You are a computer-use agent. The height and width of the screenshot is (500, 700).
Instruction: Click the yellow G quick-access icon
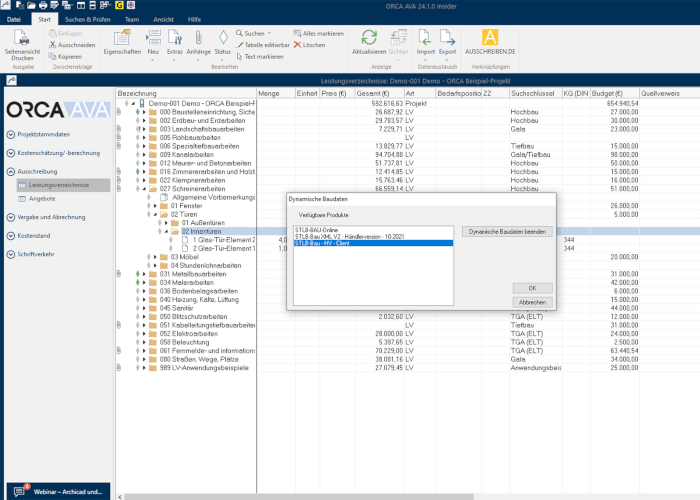click(119, 5)
